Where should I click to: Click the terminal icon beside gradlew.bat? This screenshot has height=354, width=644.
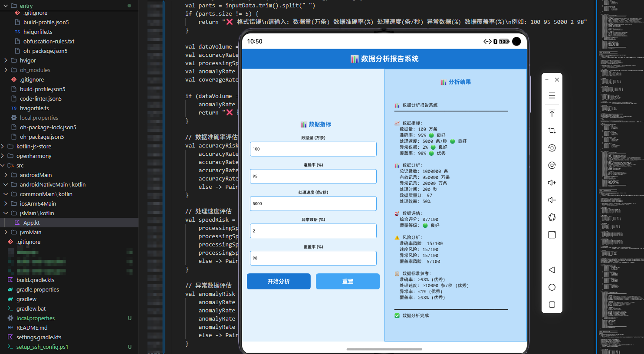coord(10,308)
